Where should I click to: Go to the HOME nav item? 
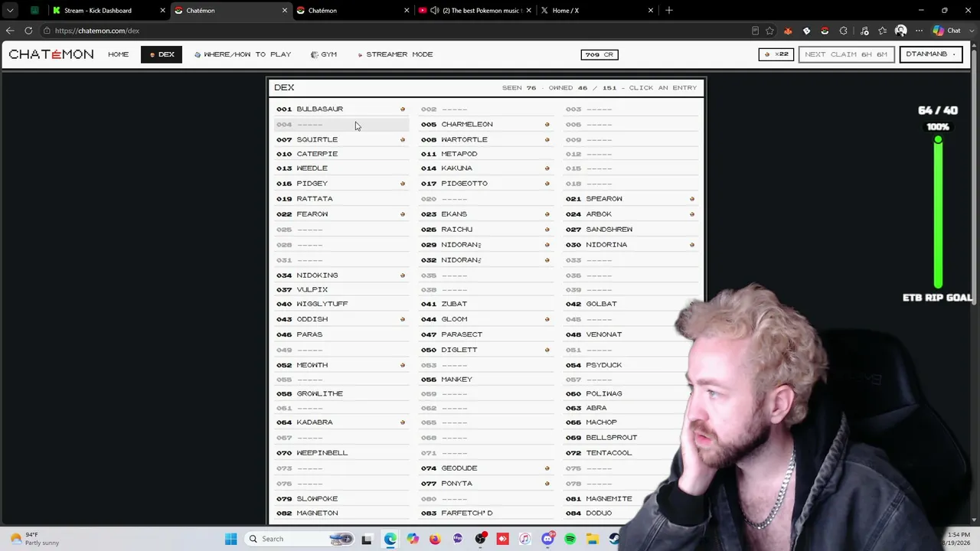click(118, 54)
